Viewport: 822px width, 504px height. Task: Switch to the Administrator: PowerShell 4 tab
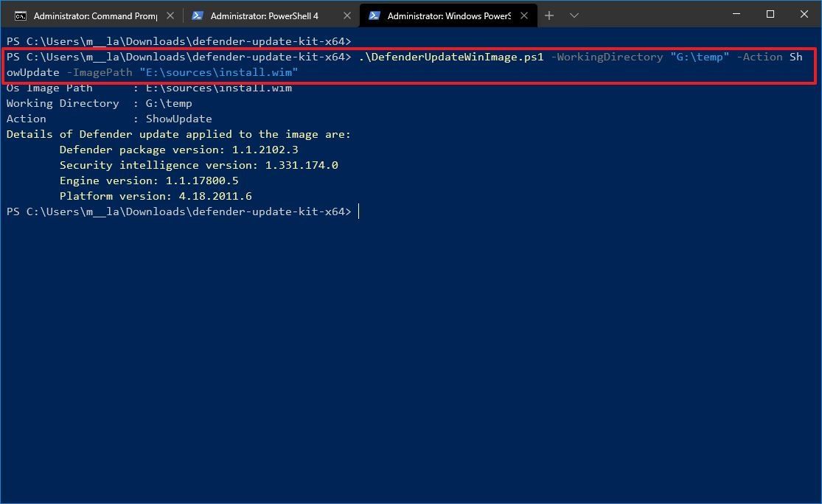point(265,14)
